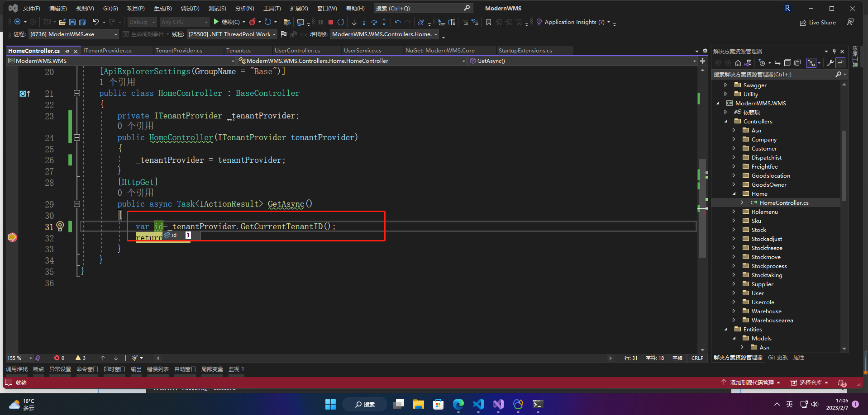Open File Explorer from the Windows taskbar

click(x=418, y=404)
